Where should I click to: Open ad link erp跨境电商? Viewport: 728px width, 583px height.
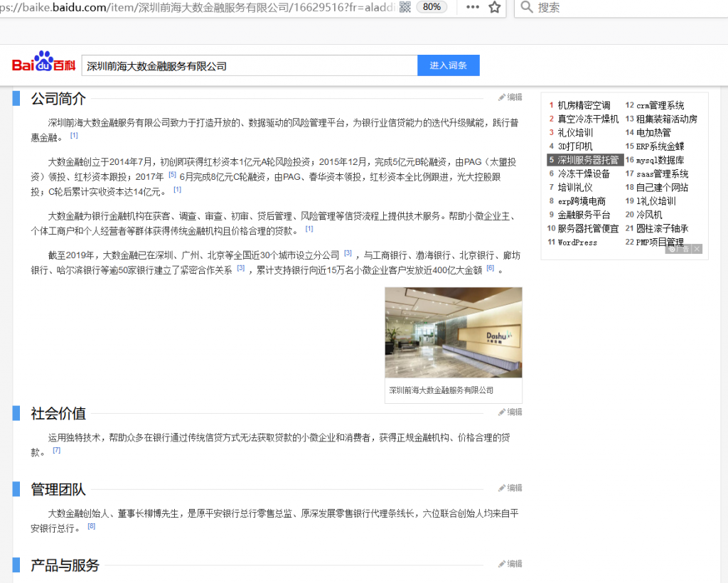[582, 201]
